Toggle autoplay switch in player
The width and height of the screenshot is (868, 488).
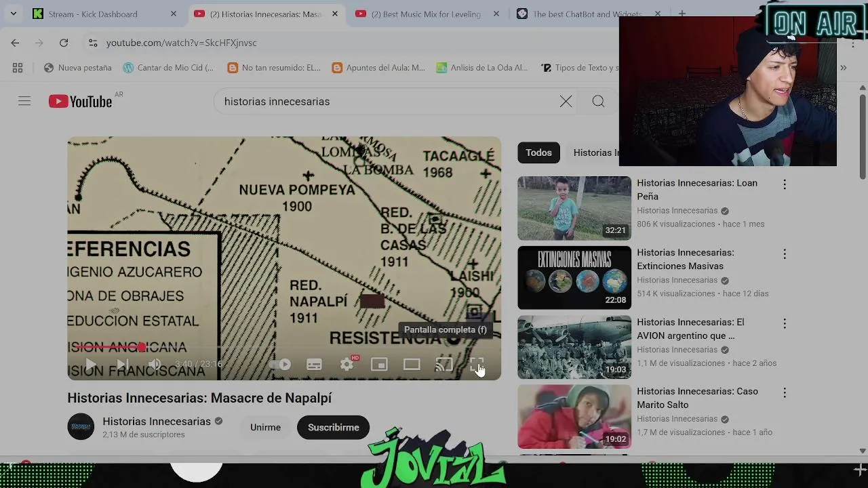(281, 365)
